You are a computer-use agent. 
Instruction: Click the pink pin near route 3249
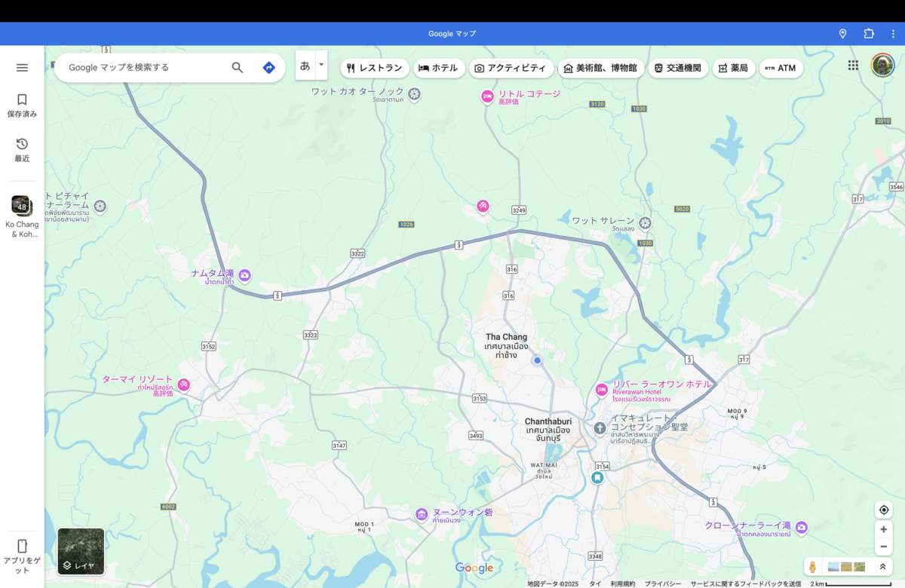tap(483, 206)
